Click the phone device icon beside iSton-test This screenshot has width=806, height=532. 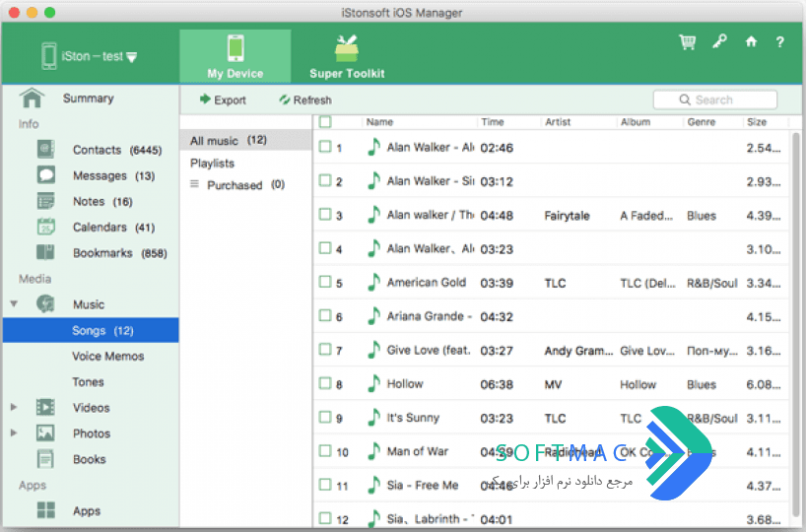[x=49, y=56]
